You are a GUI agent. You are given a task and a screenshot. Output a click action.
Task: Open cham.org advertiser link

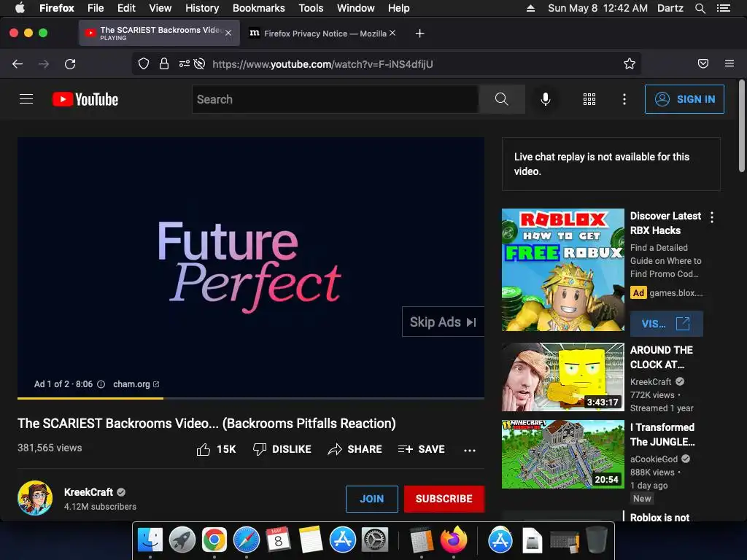[x=136, y=384]
